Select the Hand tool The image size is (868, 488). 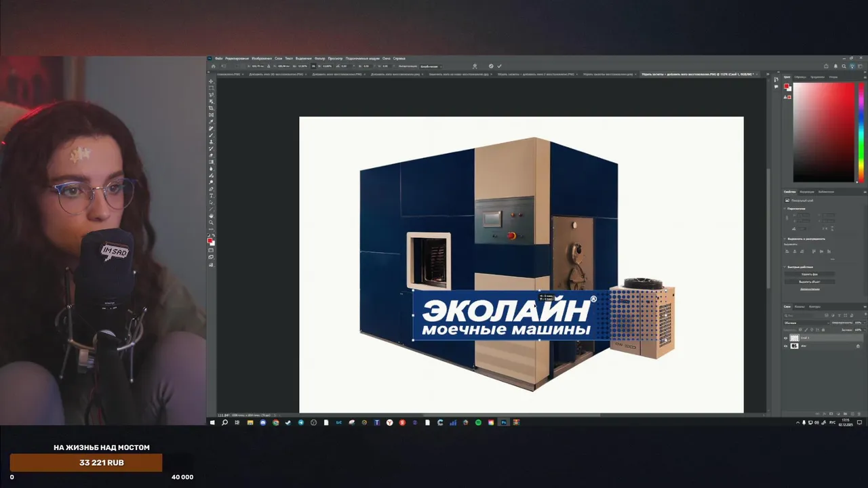[211, 216]
